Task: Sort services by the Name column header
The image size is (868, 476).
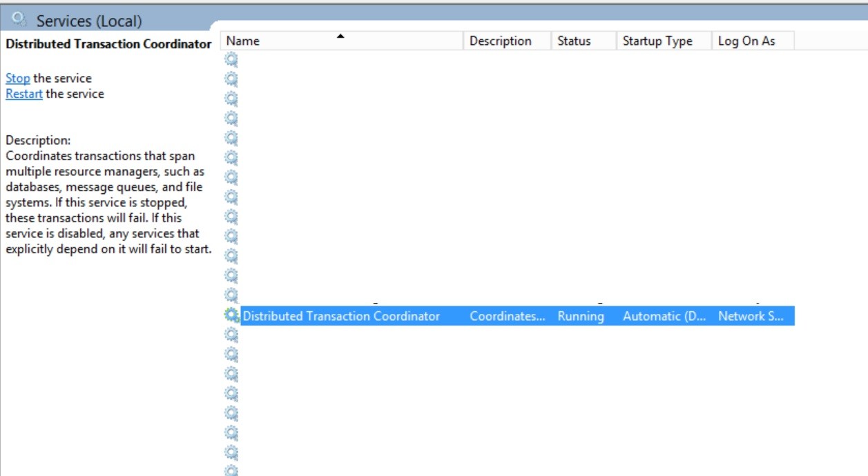Action: click(x=342, y=41)
